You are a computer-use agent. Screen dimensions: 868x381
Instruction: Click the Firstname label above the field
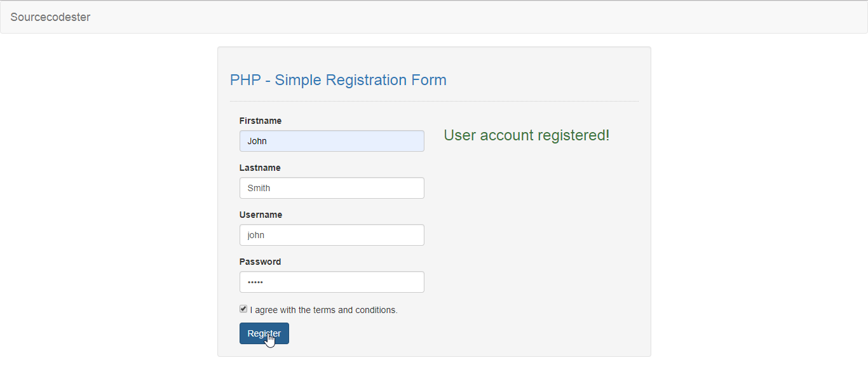(x=261, y=120)
